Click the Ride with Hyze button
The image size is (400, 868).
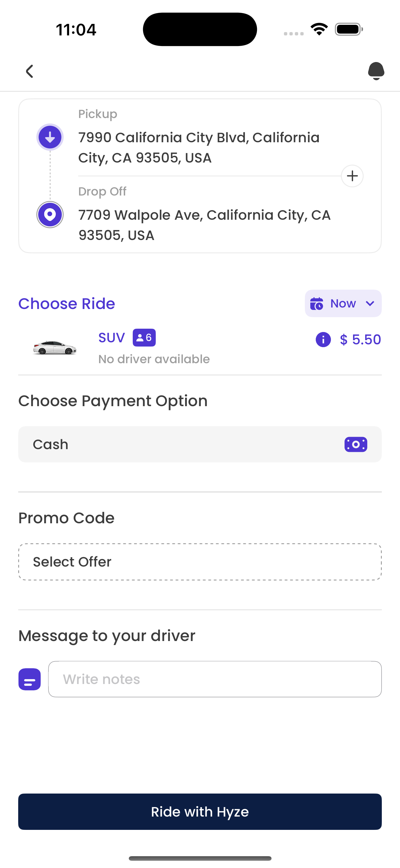[200, 812]
